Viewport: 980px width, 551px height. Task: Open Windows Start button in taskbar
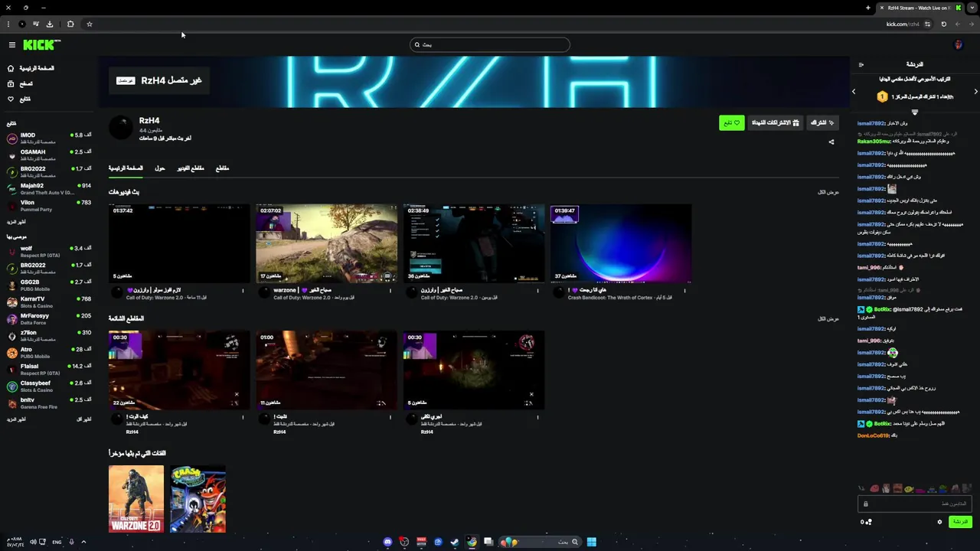pos(591,542)
